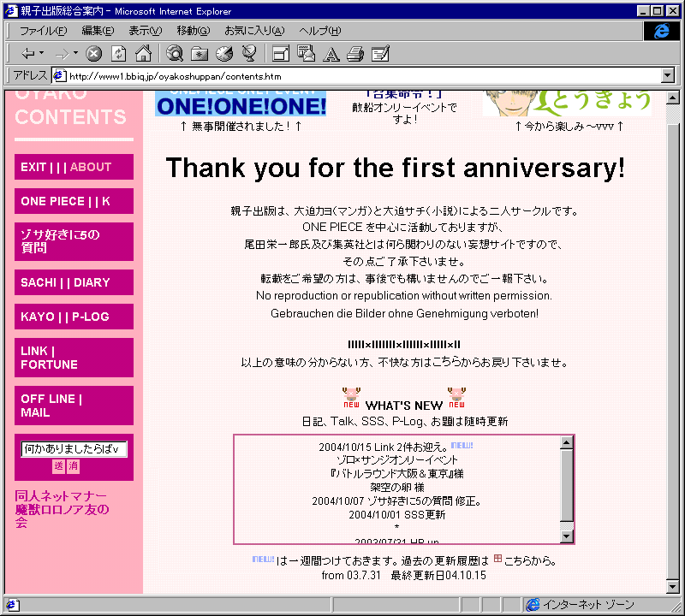
Task: Open the Back button history dropdown arrow
Action: pyautogui.click(x=42, y=53)
